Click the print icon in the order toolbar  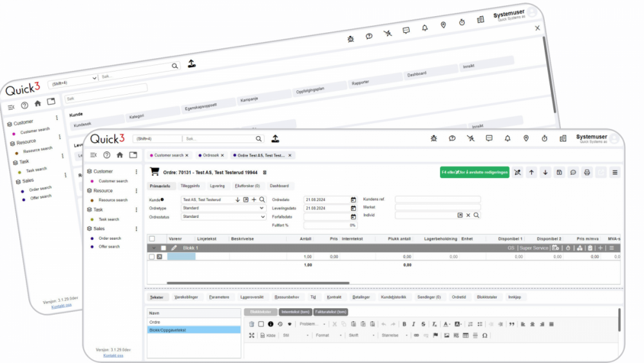pyautogui.click(x=587, y=172)
